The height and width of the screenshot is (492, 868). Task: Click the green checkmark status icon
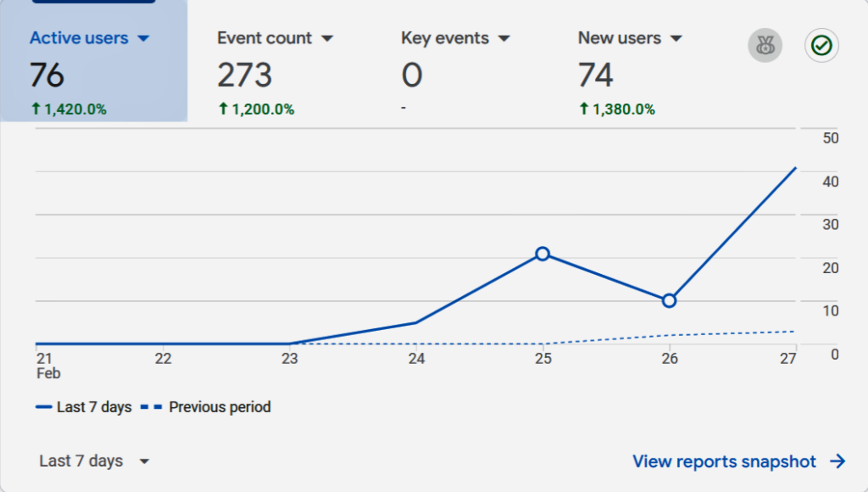click(x=821, y=46)
